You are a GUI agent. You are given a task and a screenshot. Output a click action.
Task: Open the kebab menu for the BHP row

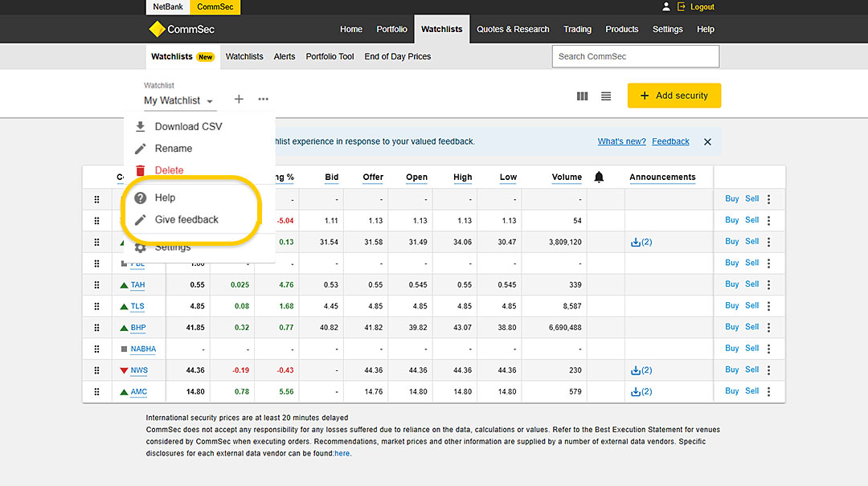pyautogui.click(x=769, y=327)
